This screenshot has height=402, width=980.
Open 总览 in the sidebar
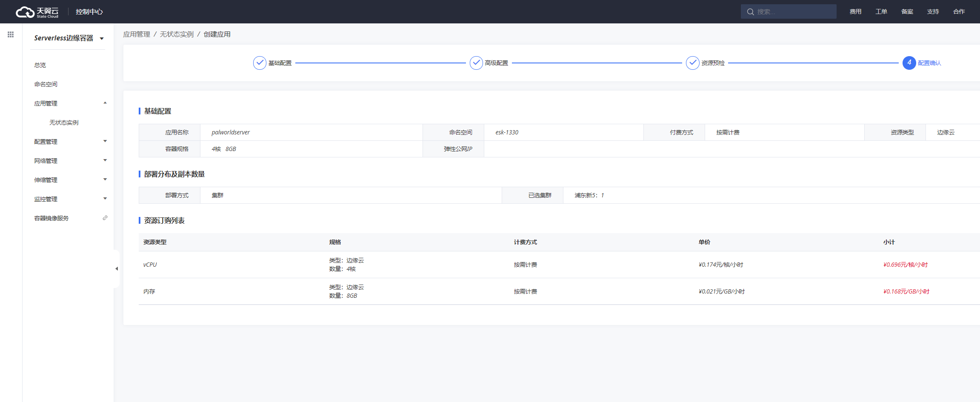tap(40, 65)
